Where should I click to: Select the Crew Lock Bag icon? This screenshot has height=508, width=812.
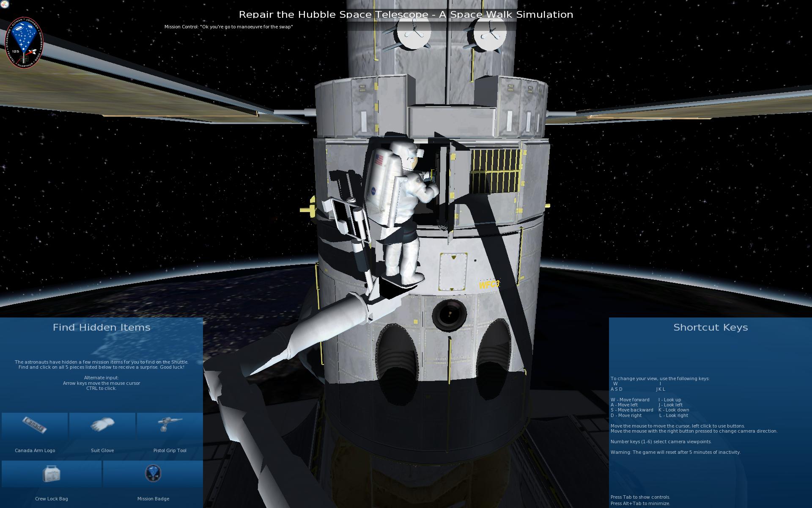(52, 474)
